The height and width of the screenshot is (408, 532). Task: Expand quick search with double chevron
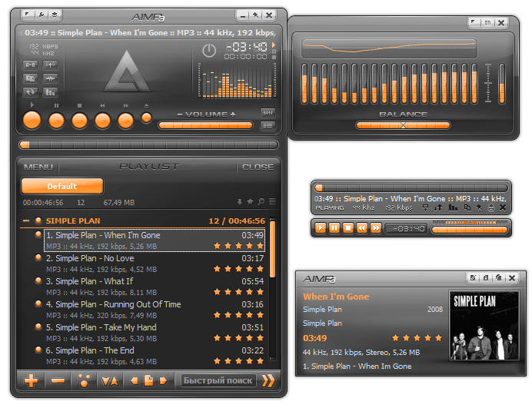pyautogui.click(x=268, y=380)
